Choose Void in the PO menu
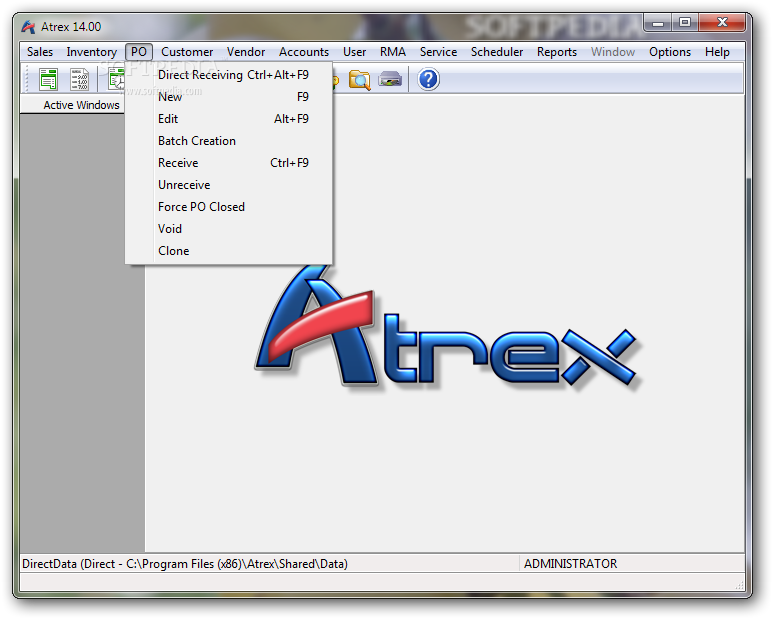The width and height of the screenshot is (773, 619). click(229, 229)
